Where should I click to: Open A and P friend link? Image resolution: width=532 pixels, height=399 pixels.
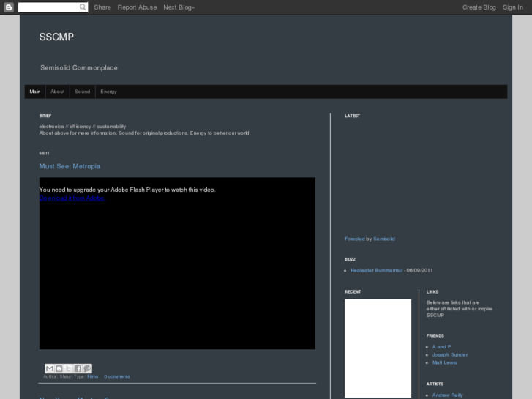point(441,347)
